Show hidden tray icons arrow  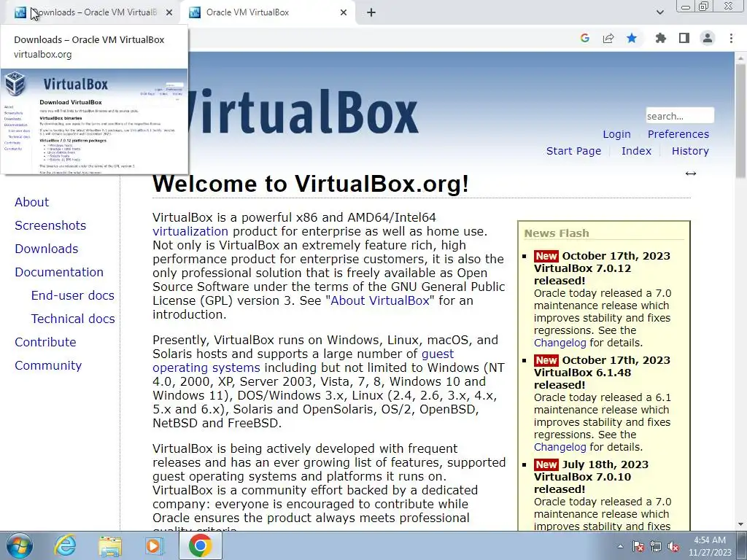620,546
